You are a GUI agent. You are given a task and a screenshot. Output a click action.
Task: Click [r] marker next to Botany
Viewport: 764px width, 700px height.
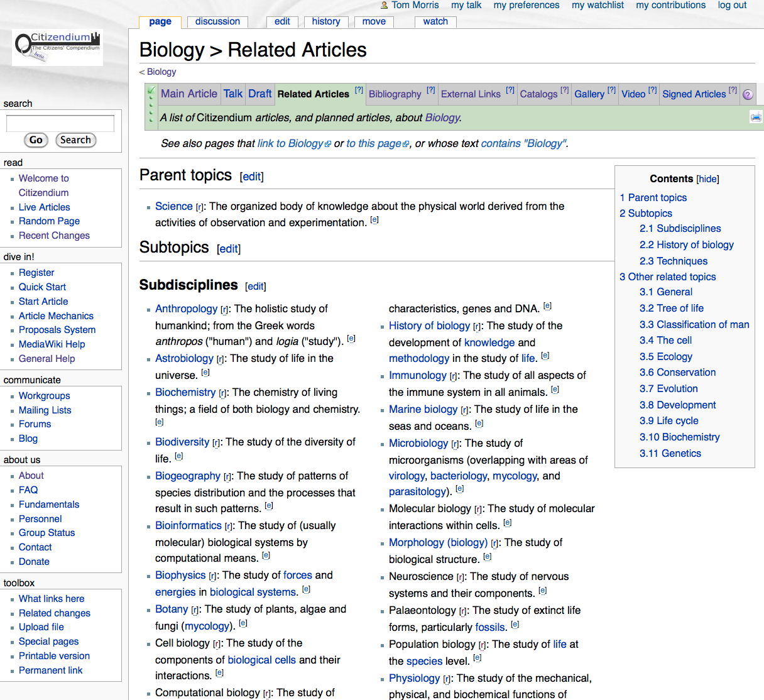click(195, 610)
